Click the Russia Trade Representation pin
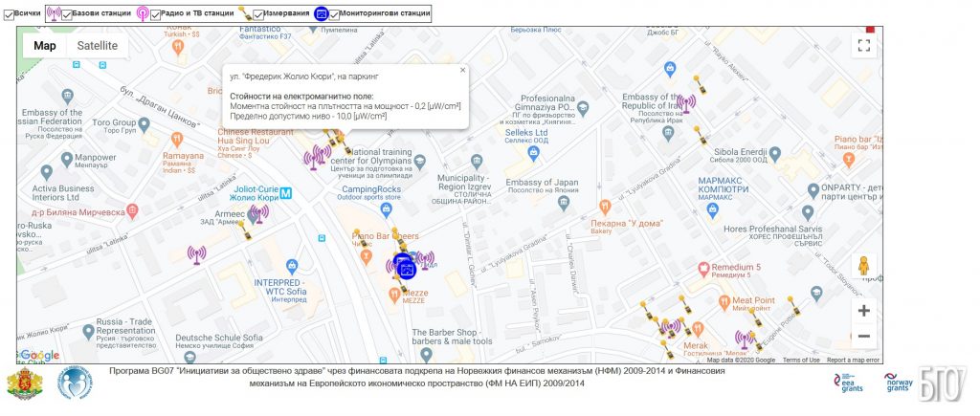980x416 pixels. point(87,330)
